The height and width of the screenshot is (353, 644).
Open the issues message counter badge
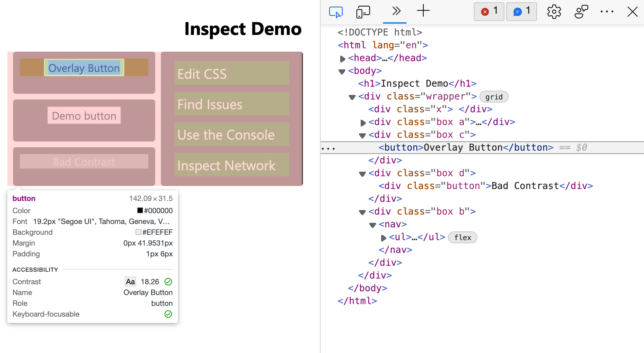coord(522,12)
